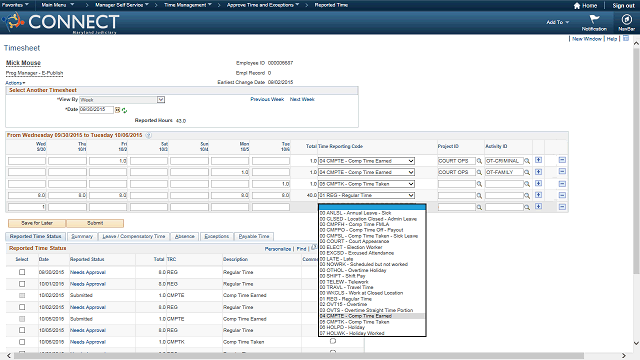
Task: Check 10/05/2015 Regular Time row box
Action: tap(22, 330)
